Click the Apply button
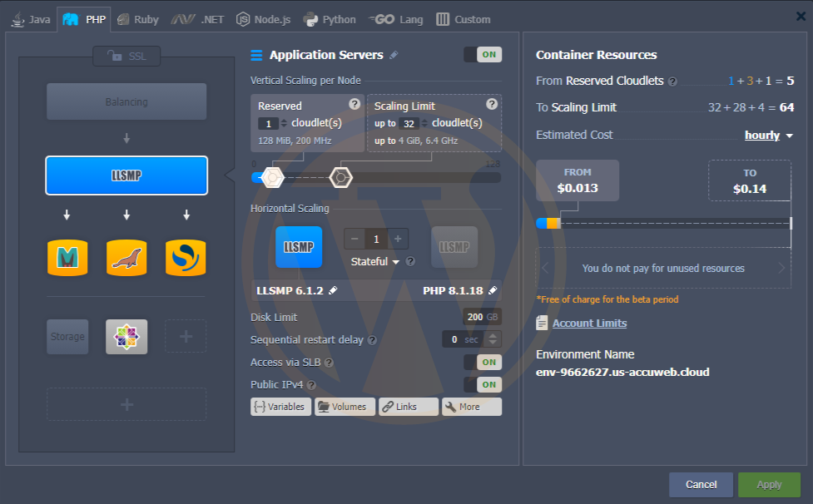The width and height of the screenshot is (813, 504). [769, 484]
